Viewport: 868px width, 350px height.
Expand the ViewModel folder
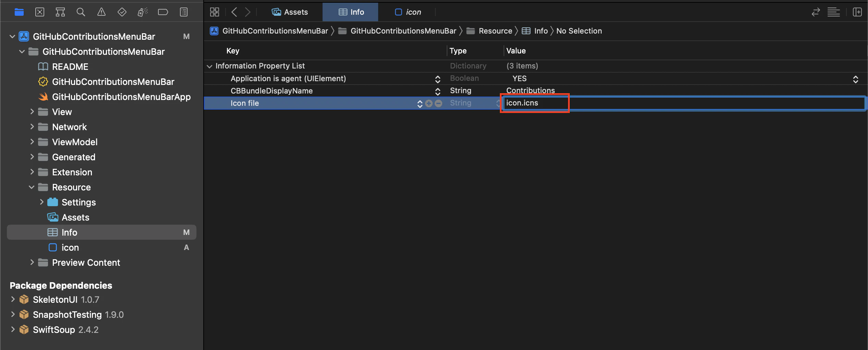tap(32, 142)
